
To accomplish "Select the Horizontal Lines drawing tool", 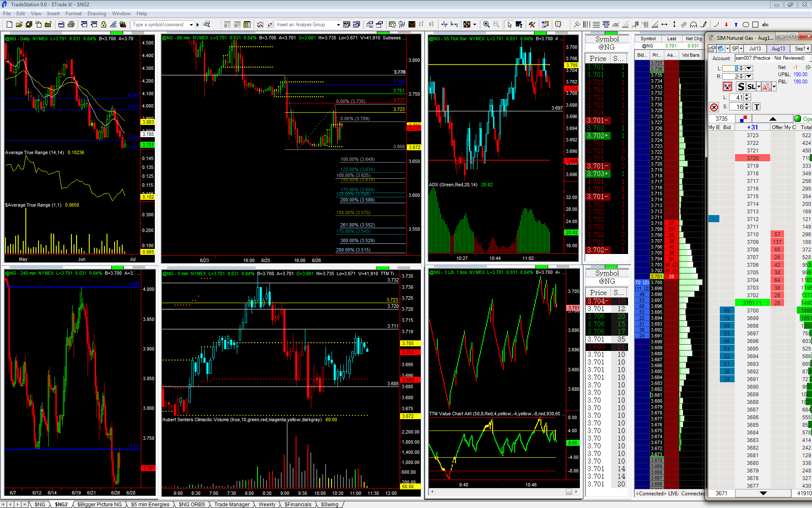I will [596, 25].
